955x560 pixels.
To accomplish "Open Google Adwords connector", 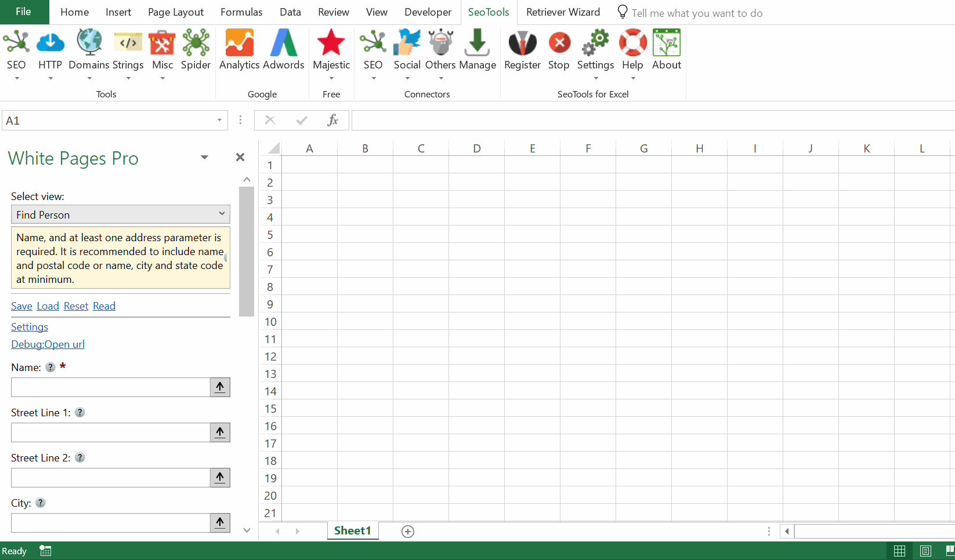I will pyautogui.click(x=284, y=43).
